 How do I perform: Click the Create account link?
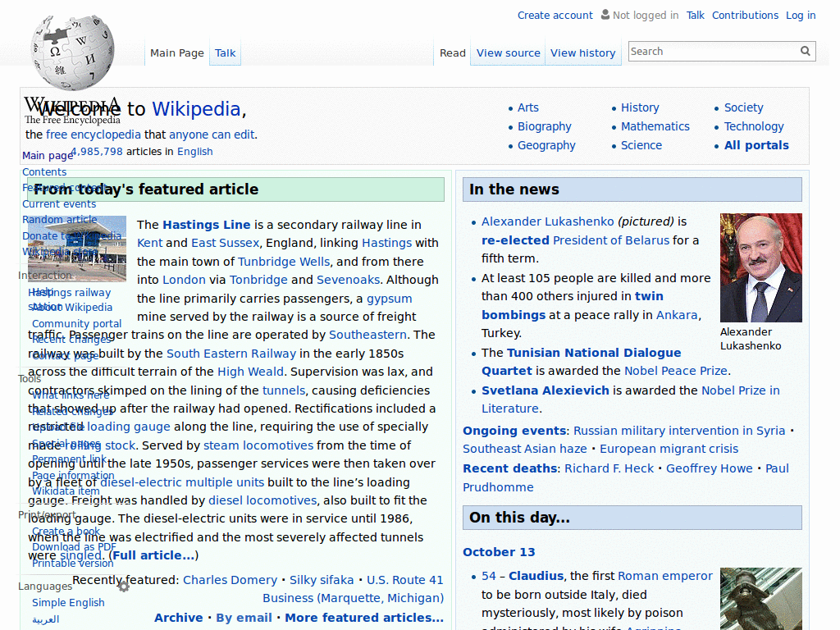click(555, 15)
